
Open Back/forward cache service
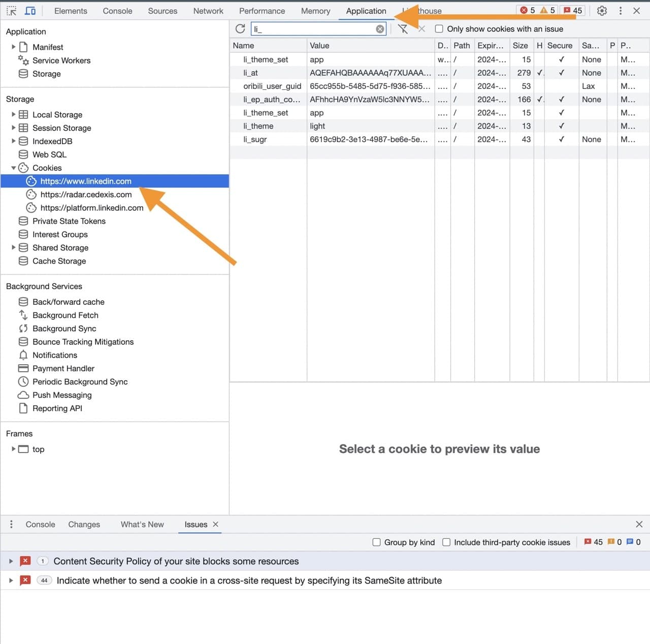coord(68,302)
